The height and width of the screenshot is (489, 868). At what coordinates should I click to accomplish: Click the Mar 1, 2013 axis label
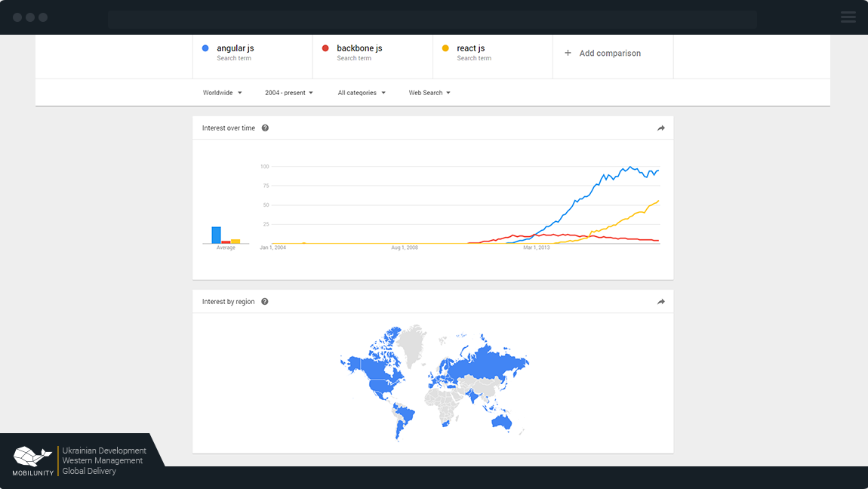537,248
